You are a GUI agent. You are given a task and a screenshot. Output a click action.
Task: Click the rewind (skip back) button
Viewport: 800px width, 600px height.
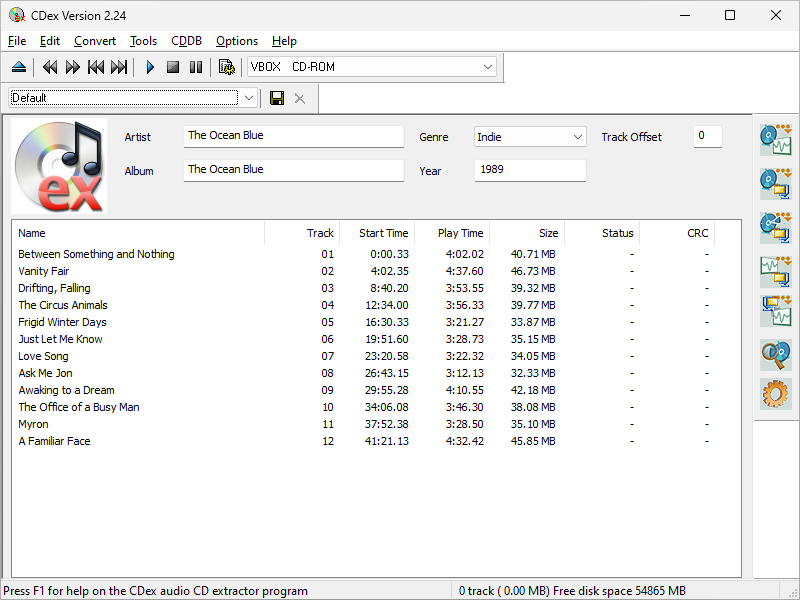(50, 67)
